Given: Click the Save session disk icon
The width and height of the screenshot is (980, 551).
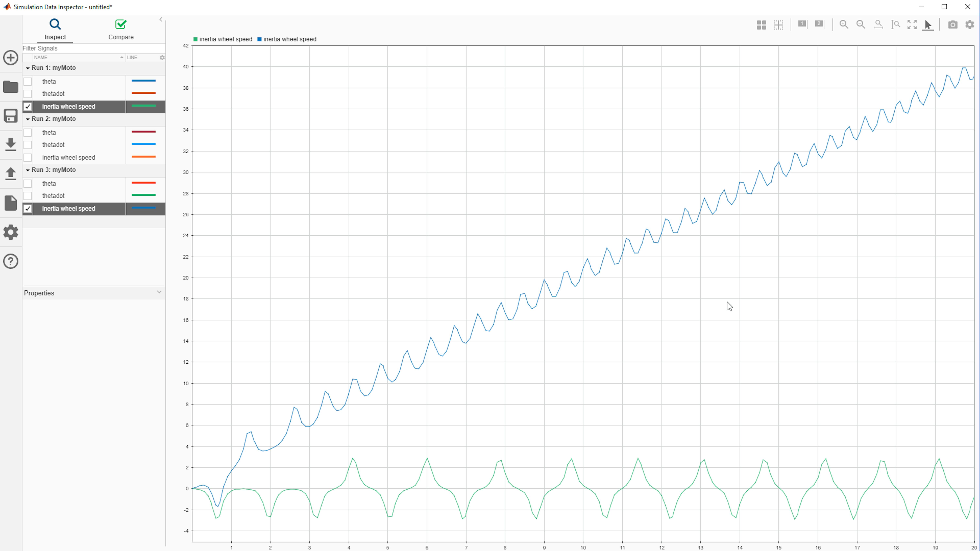Looking at the screenshot, I should coord(11,116).
